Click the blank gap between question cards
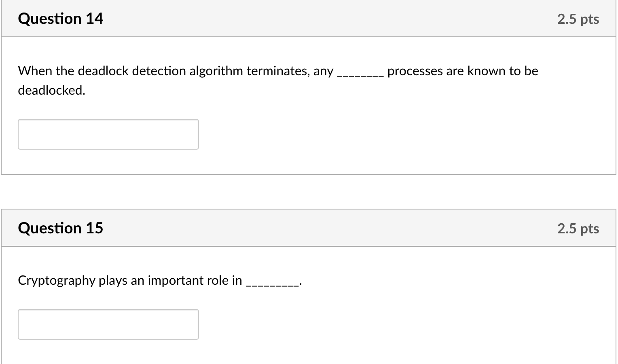 [x=309, y=192]
